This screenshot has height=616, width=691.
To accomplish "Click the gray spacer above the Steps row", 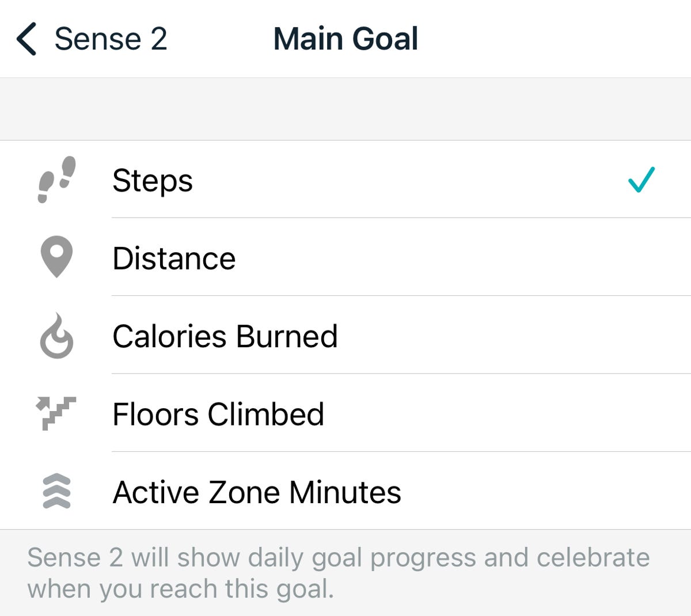I will pyautogui.click(x=345, y=109).
